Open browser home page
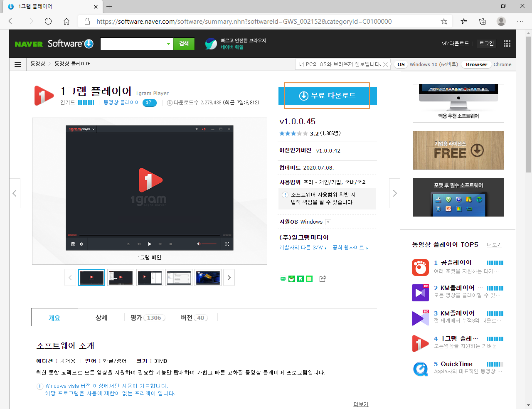 [66, 21]
